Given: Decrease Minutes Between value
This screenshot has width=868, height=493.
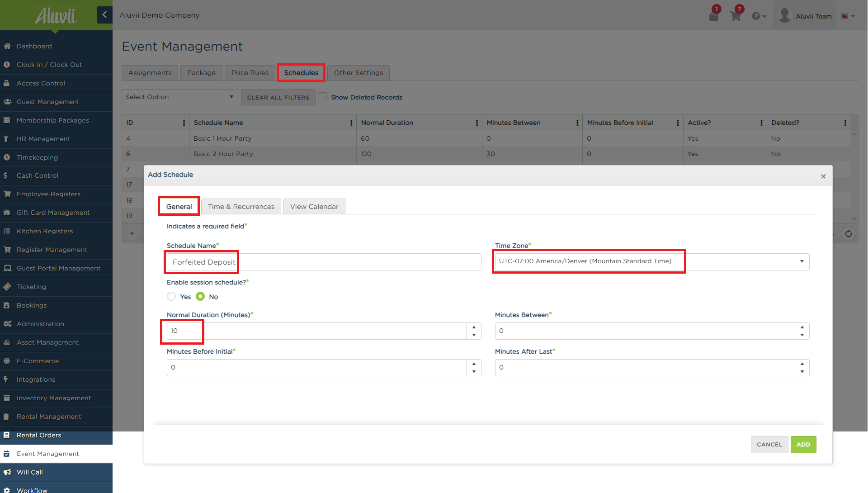Looking at the screenshot, I should point(802,335).
